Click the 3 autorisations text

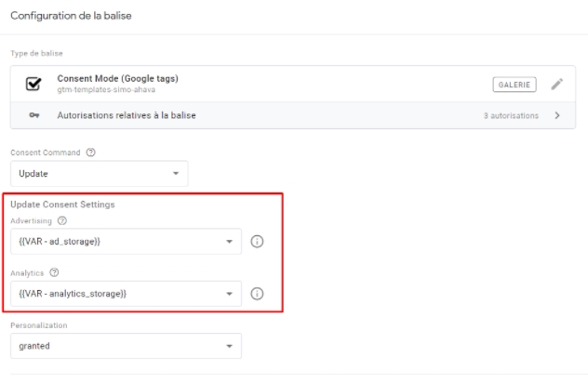[511, 116]
